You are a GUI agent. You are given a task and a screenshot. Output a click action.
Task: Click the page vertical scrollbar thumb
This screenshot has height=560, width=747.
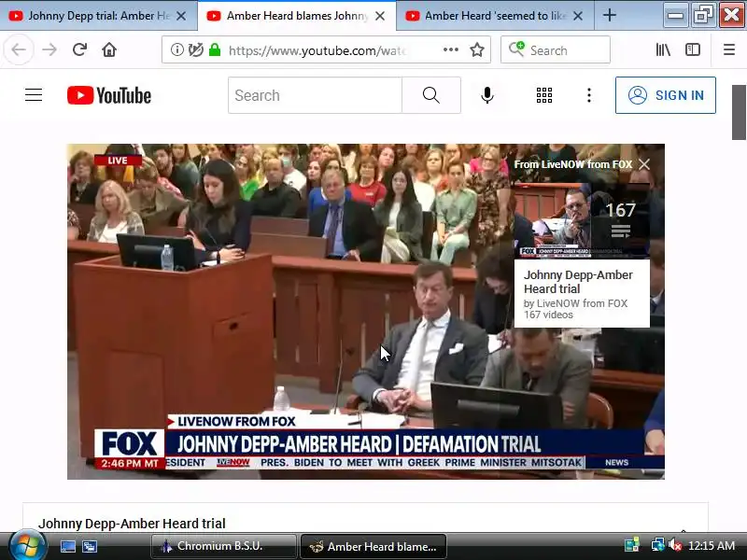click(739, 112)
